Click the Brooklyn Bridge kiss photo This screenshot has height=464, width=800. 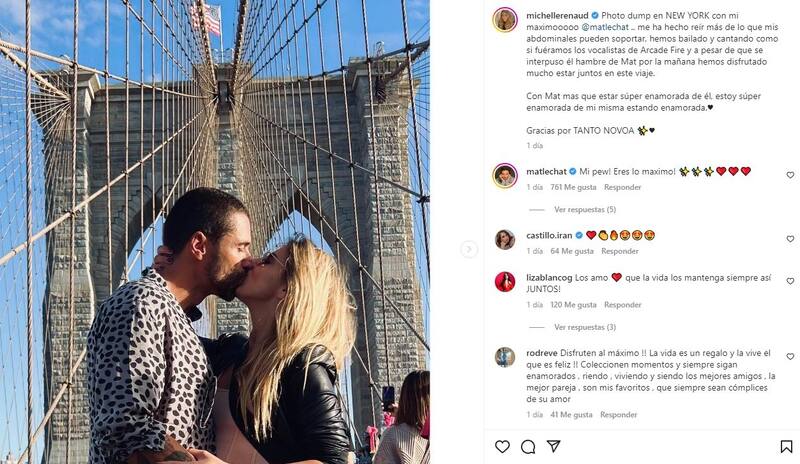[x=215, y=232]
